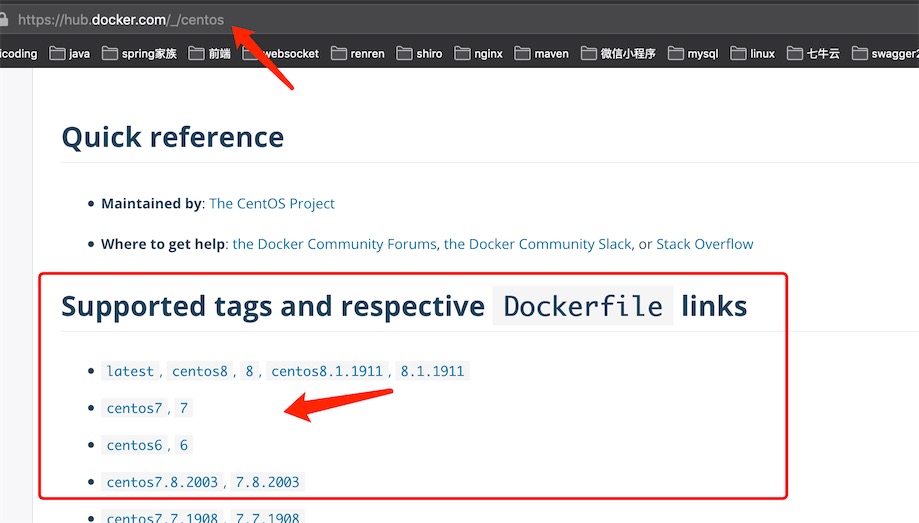
Task: Open the spring家族 bookmarks folder
Action: pyautogui.click(x=139, y=53)
